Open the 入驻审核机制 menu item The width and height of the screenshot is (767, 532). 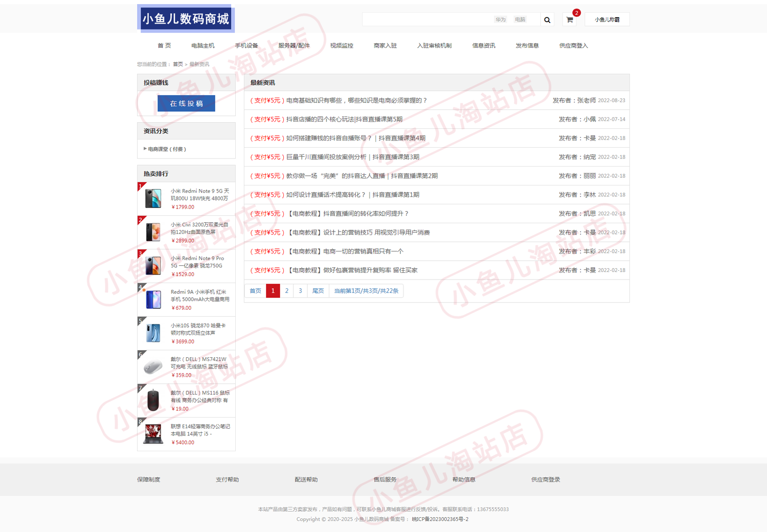click(434, 45)
